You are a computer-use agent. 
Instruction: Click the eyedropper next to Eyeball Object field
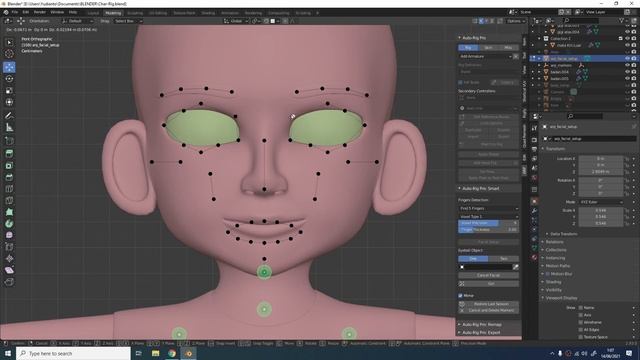(x=516, y=267)
